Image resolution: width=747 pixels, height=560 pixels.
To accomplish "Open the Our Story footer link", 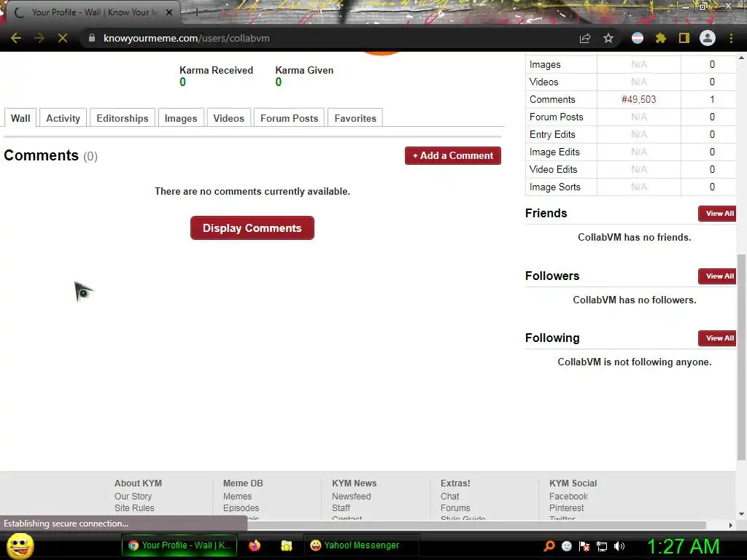I will (133, 496).
